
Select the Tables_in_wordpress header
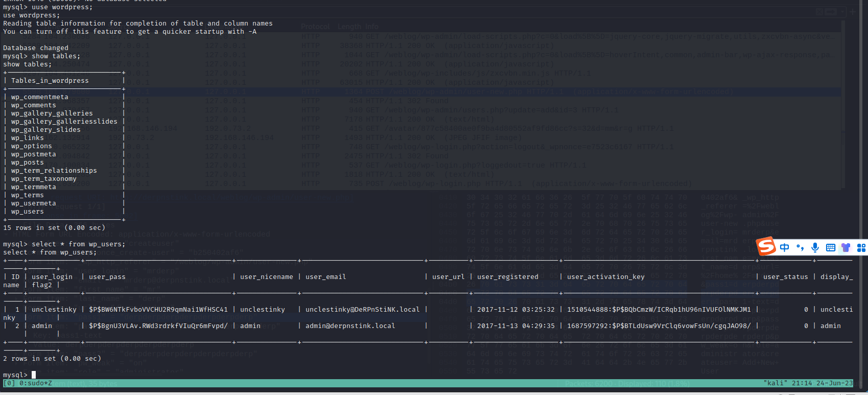pyautogui.click(x=50, y=81)
